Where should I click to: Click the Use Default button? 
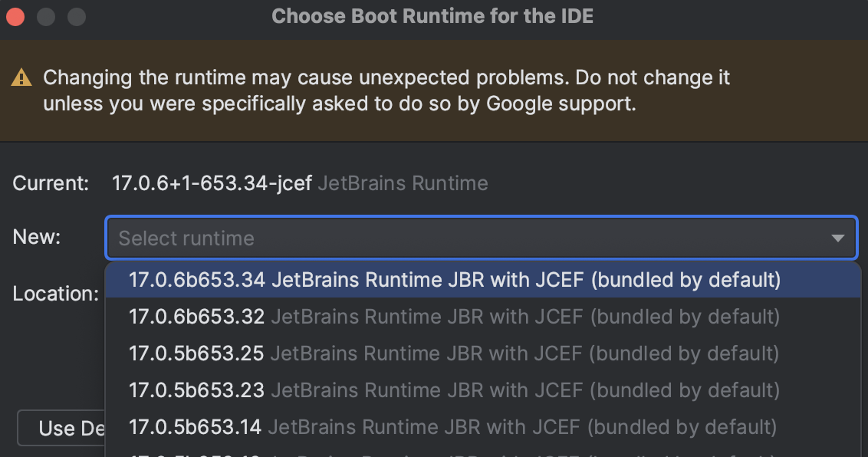point(61,428)
